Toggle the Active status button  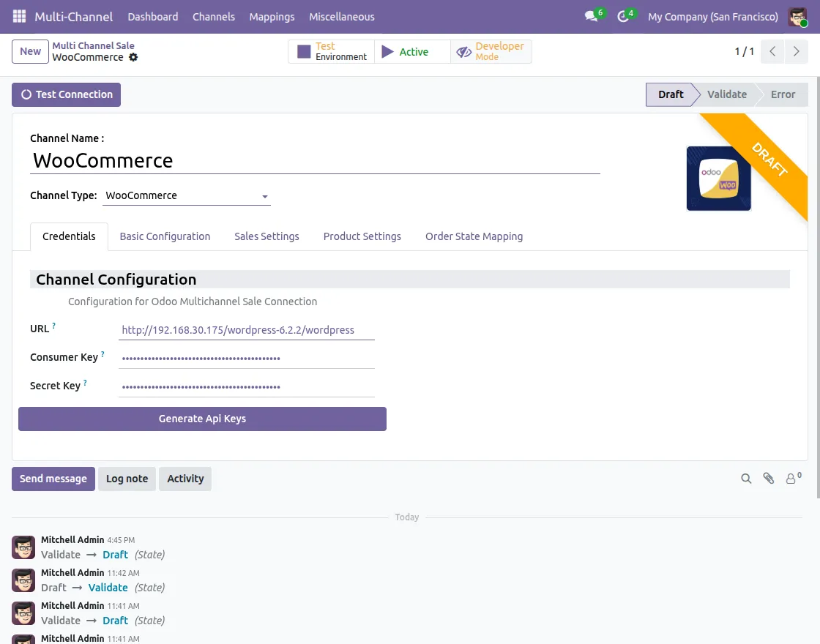pos(412,52)
